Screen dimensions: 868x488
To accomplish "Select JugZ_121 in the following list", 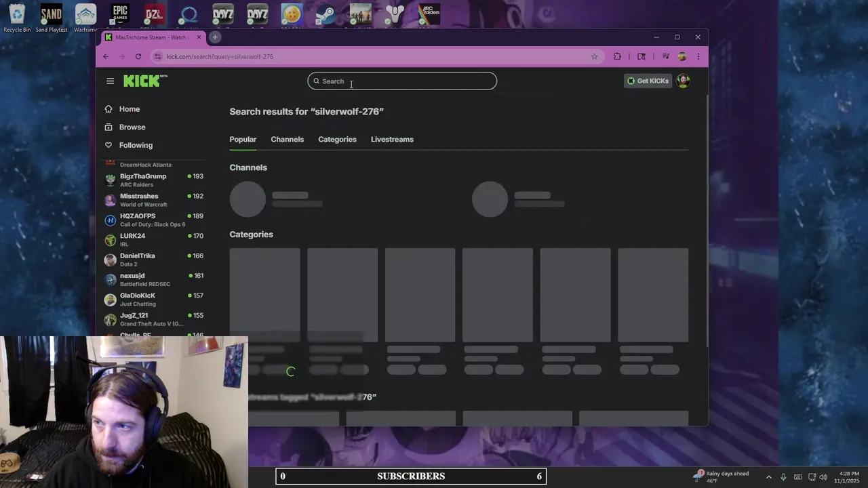I will point(155,319).
